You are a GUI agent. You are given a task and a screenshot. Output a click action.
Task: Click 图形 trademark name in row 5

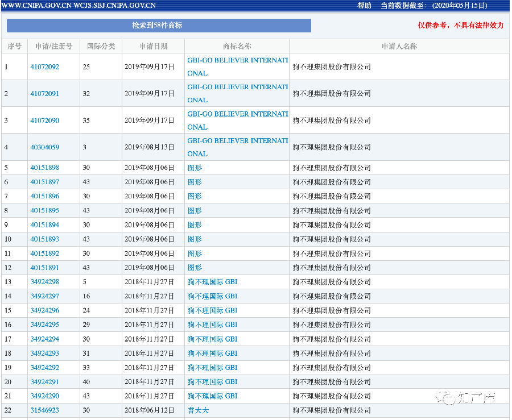[195, 168]
